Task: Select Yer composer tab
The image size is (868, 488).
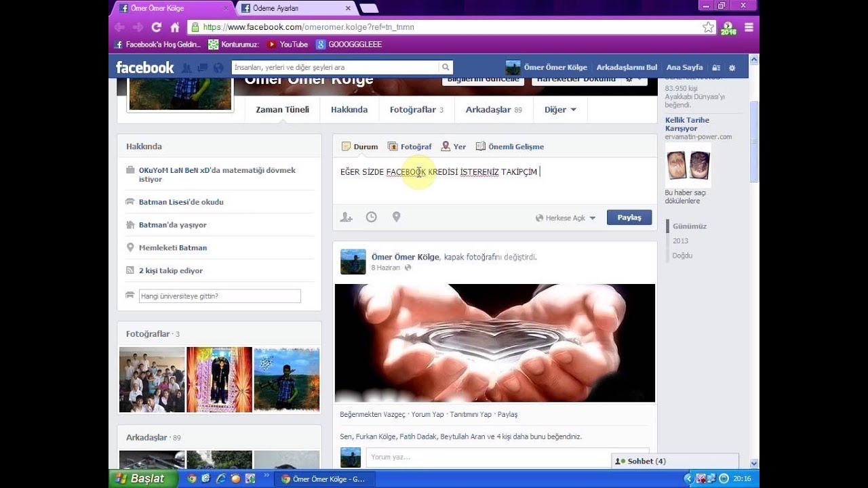Action: (454, 146)
